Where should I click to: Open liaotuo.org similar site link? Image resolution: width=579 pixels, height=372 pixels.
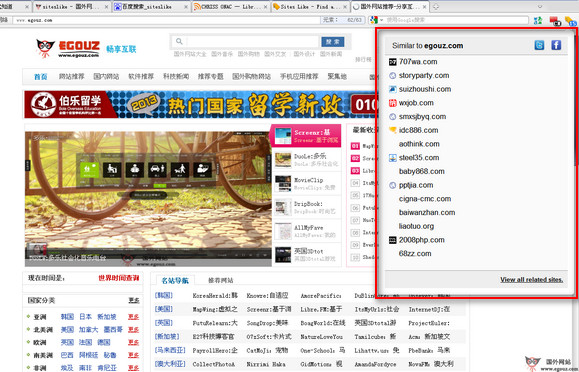[416, 226]
